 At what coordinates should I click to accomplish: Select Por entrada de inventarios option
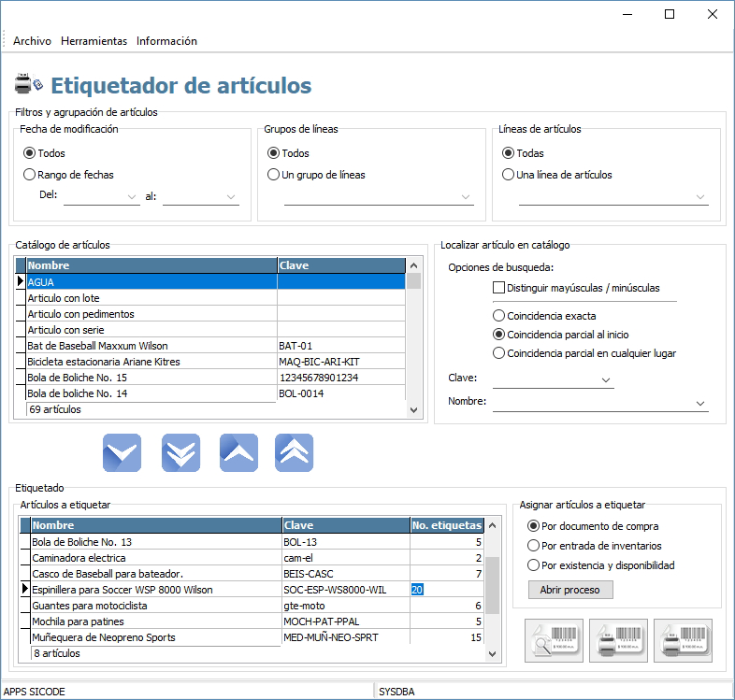pos(534,546)
